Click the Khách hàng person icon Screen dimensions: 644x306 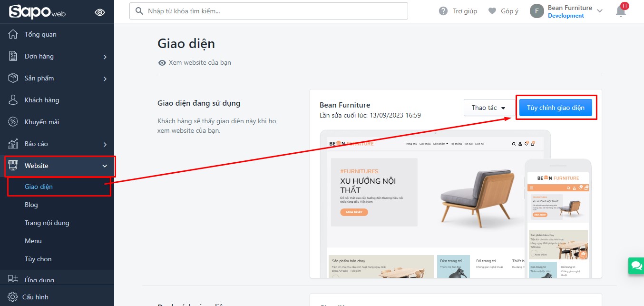13,100
